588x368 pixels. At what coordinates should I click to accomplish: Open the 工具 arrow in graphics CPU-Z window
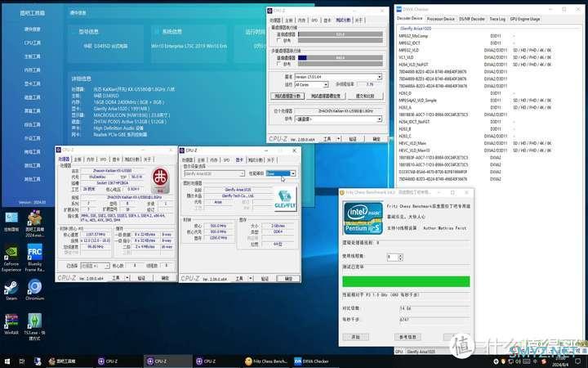(x=251, y=279)
